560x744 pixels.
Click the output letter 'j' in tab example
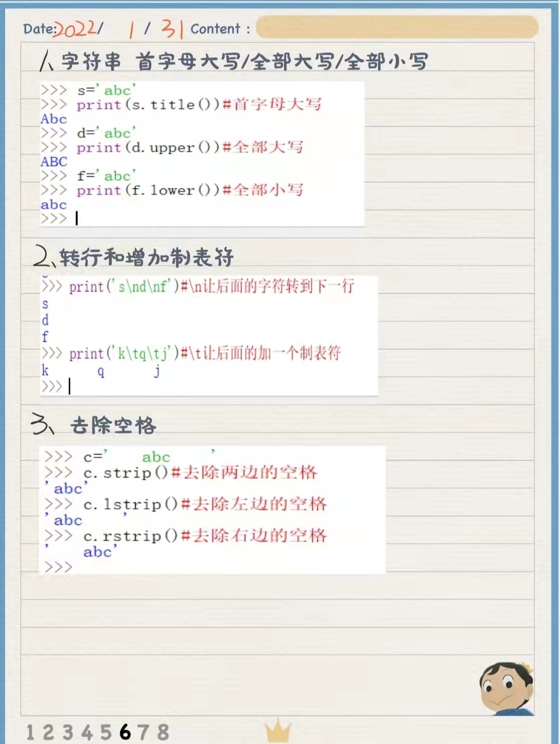(x=157, y=371)
